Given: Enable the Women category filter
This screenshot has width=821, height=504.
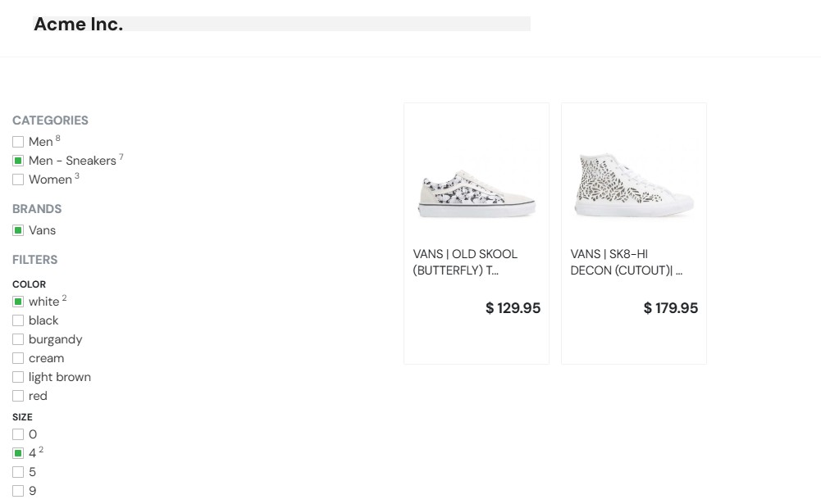Looking at the screenshot, I should (18, 179).
